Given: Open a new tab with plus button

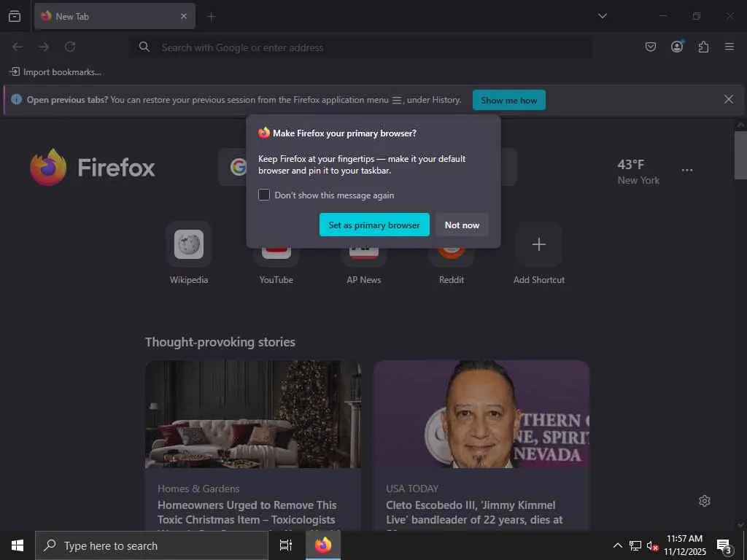Looking at the screenshot, I should coord(212,17).
